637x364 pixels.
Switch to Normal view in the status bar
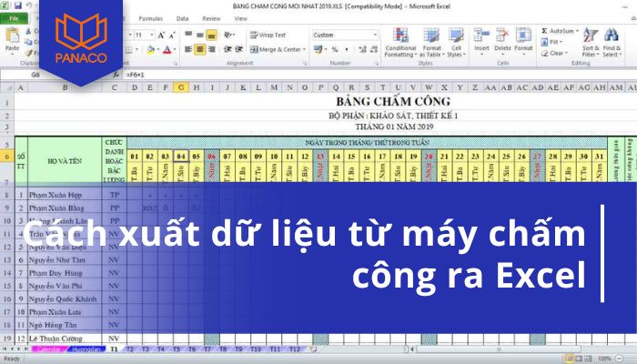569,359
